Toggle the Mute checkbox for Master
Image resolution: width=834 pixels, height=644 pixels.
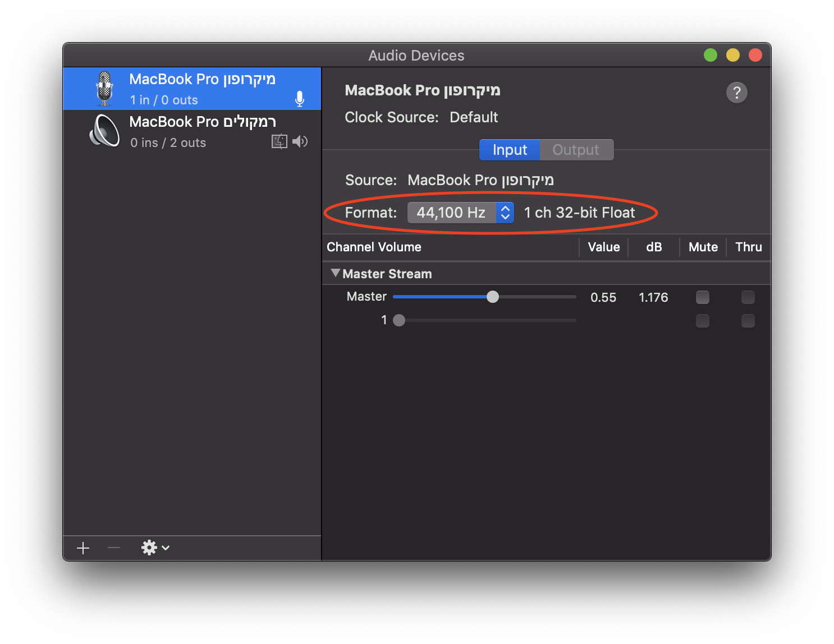coord(703,297)
